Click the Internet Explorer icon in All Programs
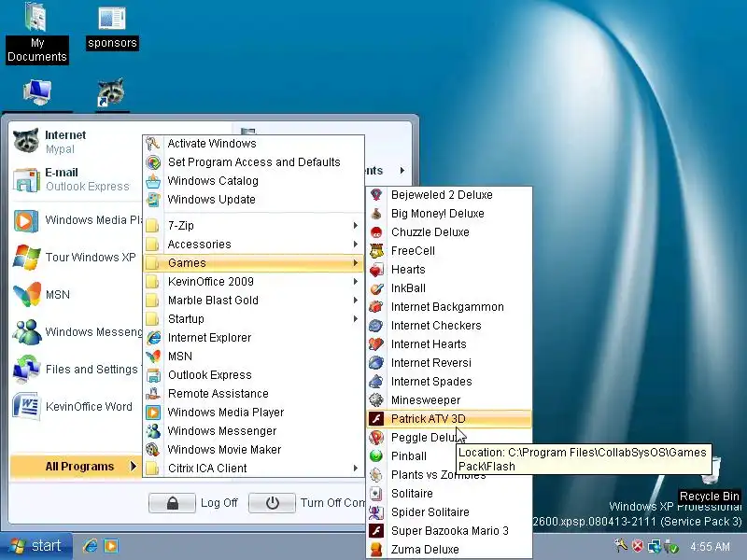This screenshot has height=560, width=747. (153, 338)
